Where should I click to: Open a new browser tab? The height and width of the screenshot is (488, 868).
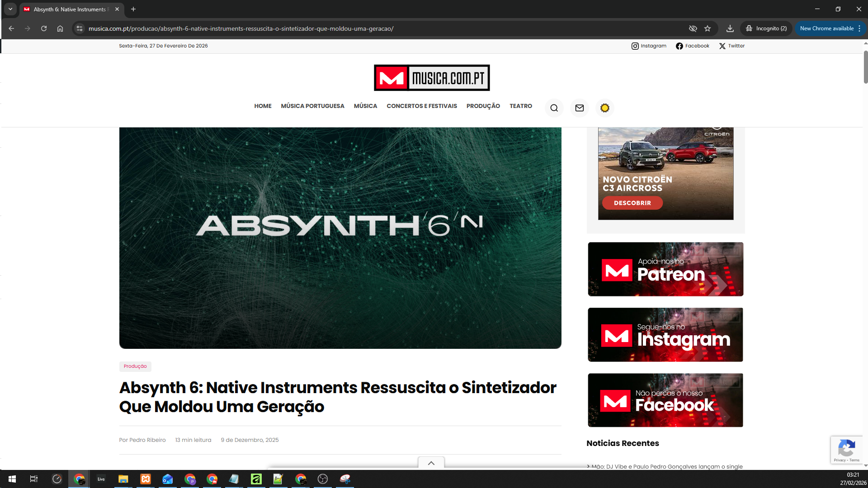[x=133, y=9]
